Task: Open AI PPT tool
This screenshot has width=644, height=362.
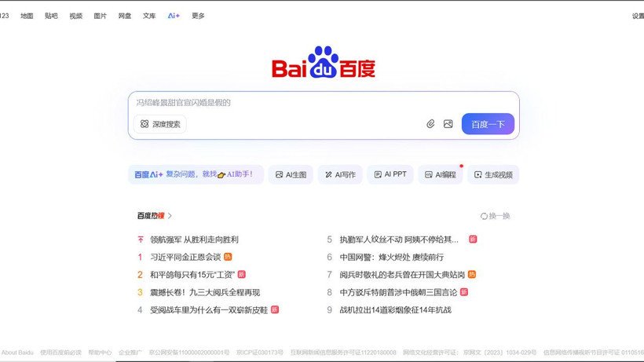Action: tap(390, 174)
